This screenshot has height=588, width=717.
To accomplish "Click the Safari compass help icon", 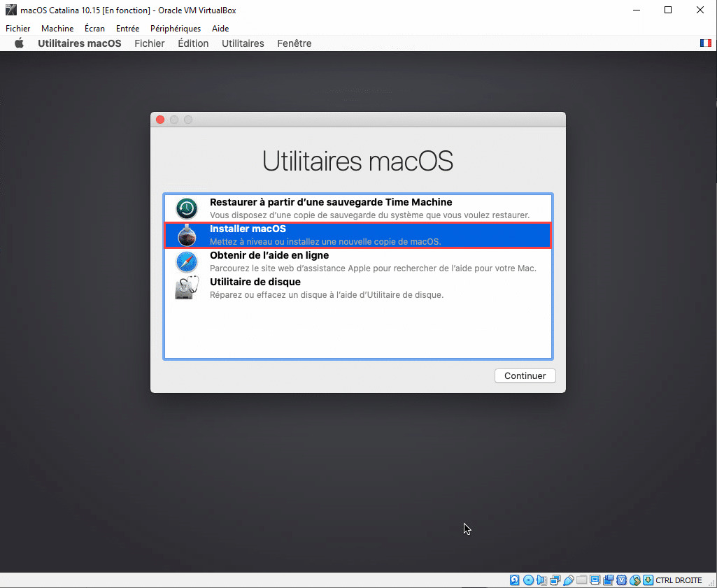I will tap(187, 261).
